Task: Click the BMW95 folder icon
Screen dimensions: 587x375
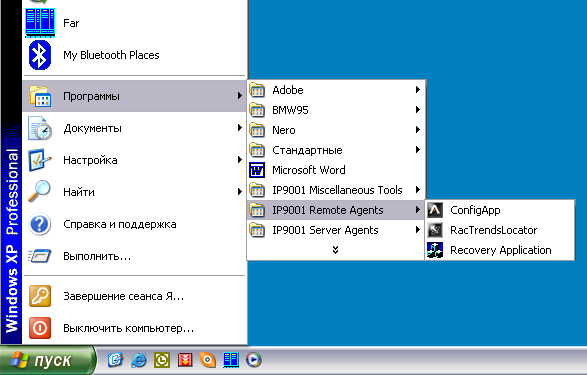Action: (x=257, y=110)
